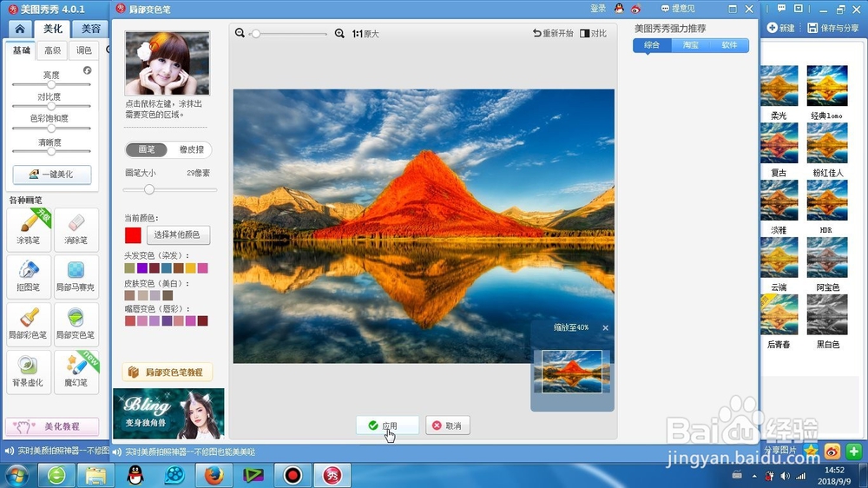Select the 涂鸦笔 doodle brush tool

point(29,229)
